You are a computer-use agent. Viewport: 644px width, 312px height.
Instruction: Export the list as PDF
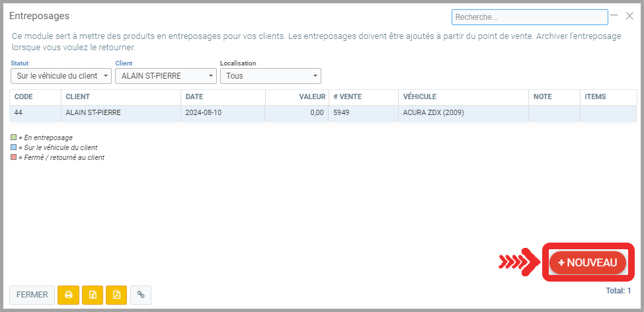tap(116, 295)
